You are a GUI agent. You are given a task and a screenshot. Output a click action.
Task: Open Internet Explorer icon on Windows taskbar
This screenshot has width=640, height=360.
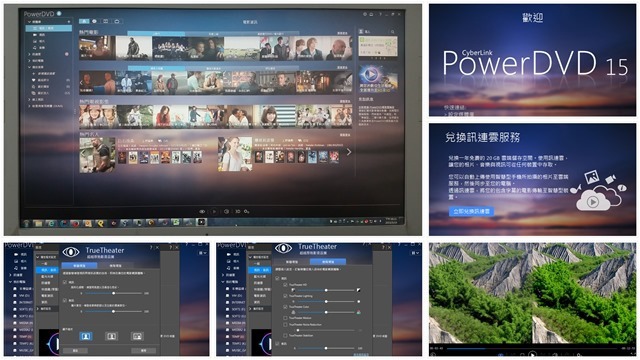pyautogui.click(x=51, y=223)
